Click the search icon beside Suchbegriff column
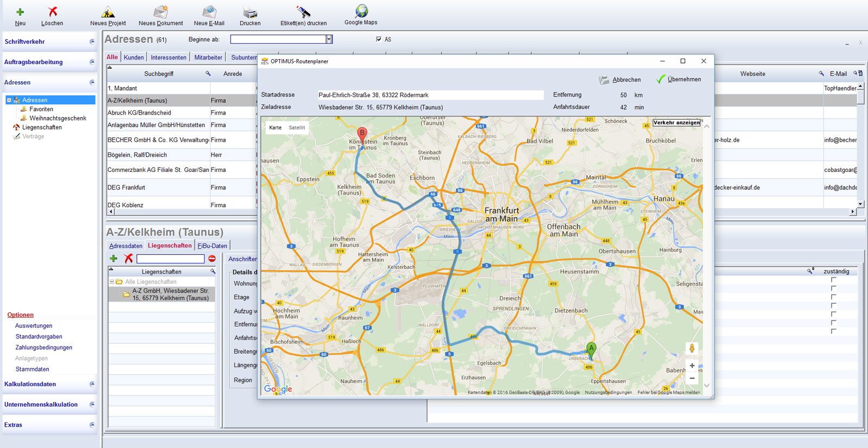 click(x=208, y=74)
